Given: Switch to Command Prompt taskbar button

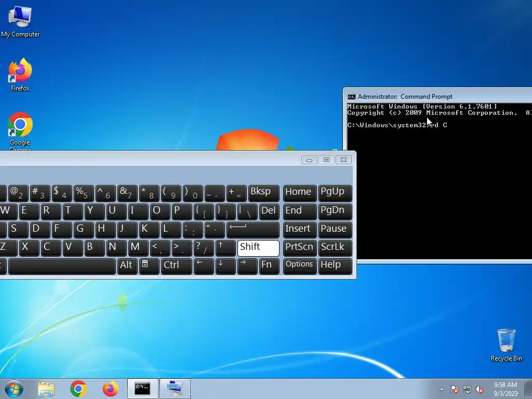Looking at the screenshot, I should 142,389.
